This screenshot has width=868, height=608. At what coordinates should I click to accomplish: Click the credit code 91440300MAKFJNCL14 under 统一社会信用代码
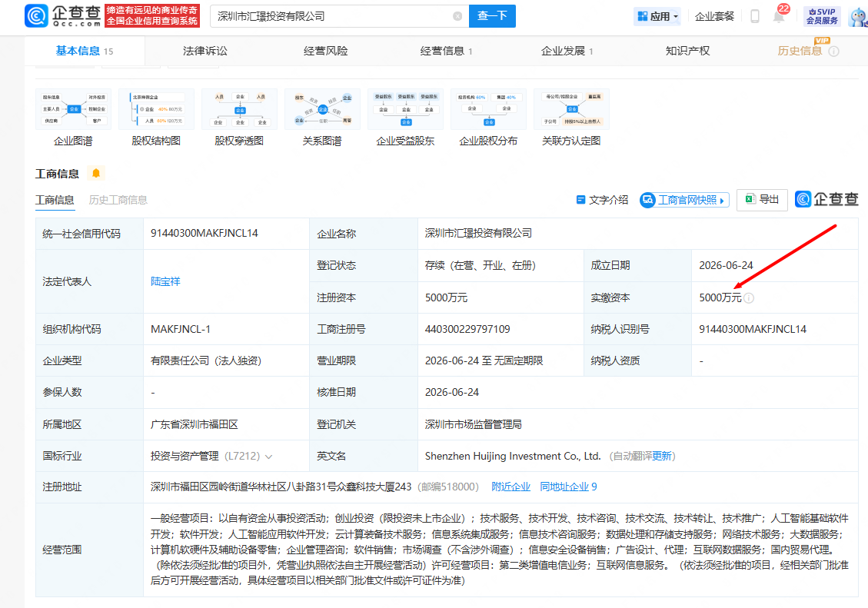point(205,233)
